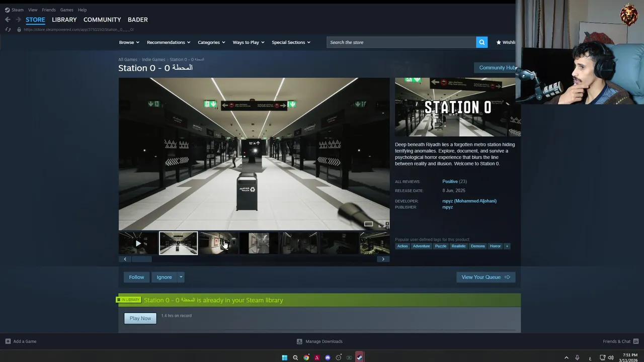This screenshot has width=644, height=362.
Task: Open the Help menu
Action: pos(82,10)
